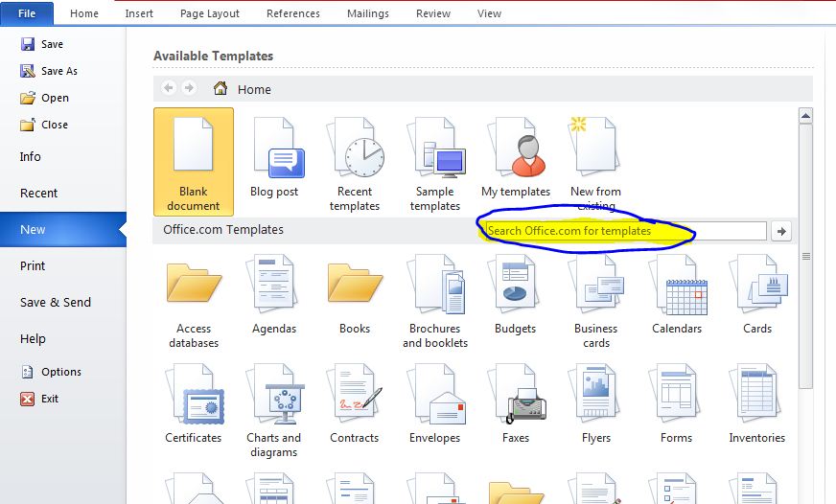Open the Insert ribbon tab
The image size is (836, 504).
coord(139,13)
